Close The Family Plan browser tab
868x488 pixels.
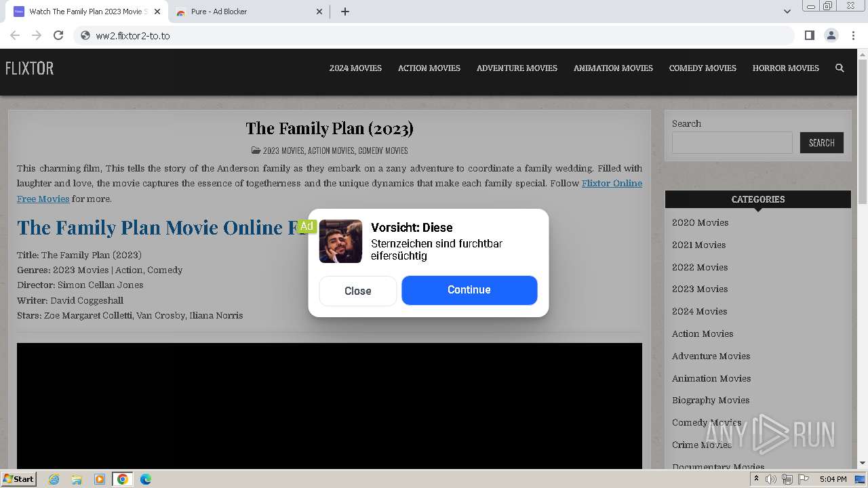pyautogui.click(x=157, y=12)
